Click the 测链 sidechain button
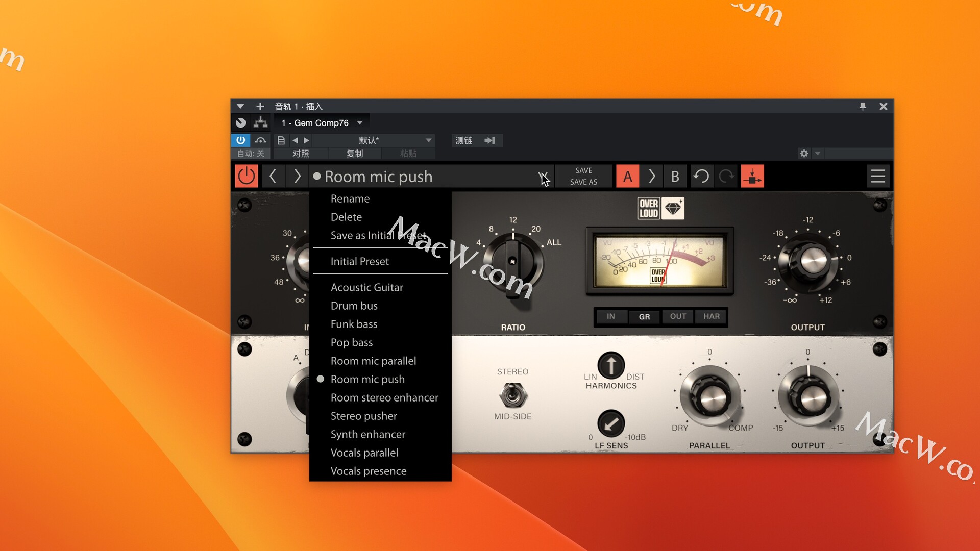The width and height of the screenshot is (980, 551). pos(464,140)
